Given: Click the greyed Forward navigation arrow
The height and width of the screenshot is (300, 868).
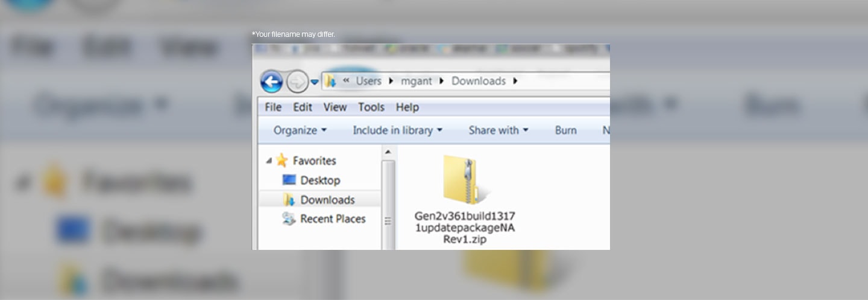Looking at the screenshot, I should tap(297, 81).
